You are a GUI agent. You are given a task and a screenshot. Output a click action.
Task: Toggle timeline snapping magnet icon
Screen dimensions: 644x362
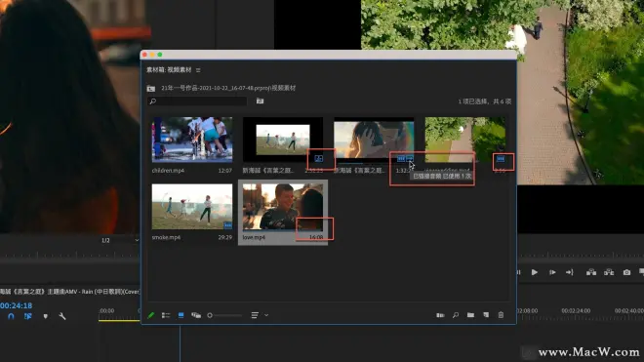pos(11,316)
